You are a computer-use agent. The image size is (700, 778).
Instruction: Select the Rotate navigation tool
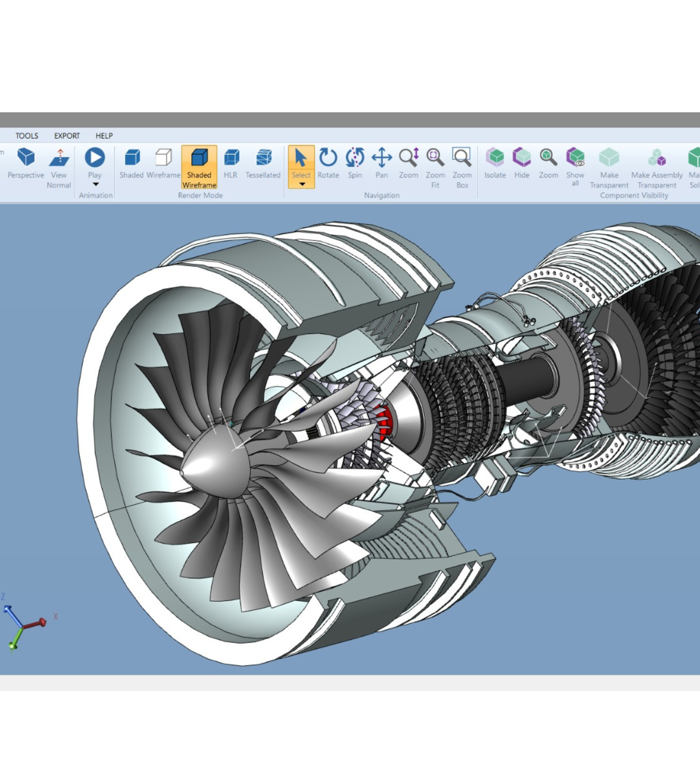[x=328, y=163]
